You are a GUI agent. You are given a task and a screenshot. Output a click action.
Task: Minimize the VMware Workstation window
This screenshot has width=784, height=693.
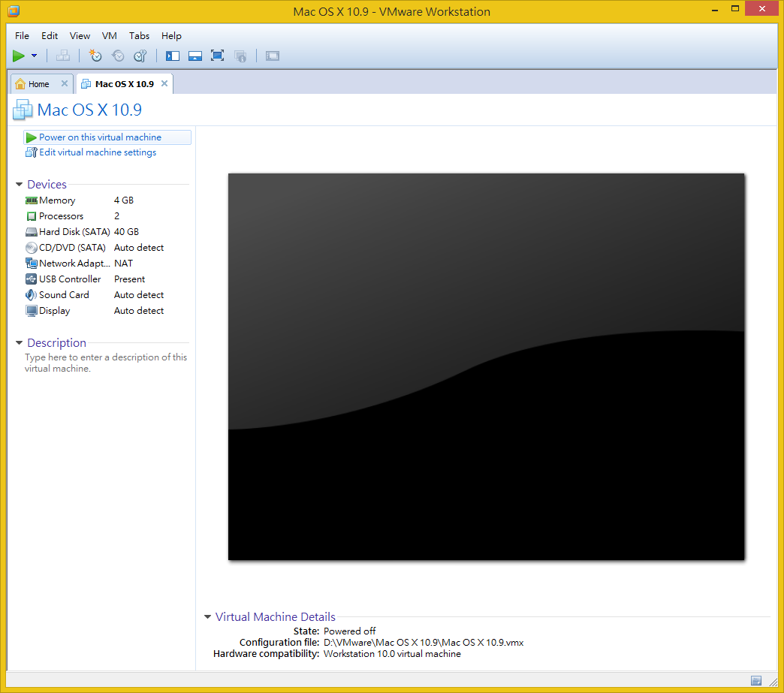pyautogui.click(x=715, y=8)
